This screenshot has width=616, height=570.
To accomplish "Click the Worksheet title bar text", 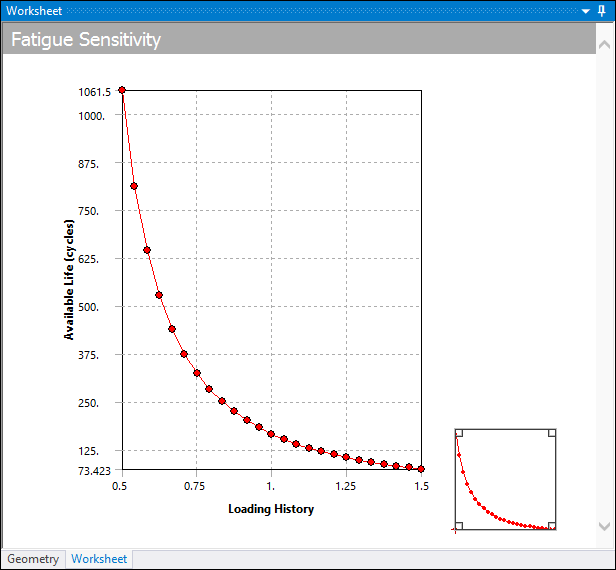I will tap(34, 11).
